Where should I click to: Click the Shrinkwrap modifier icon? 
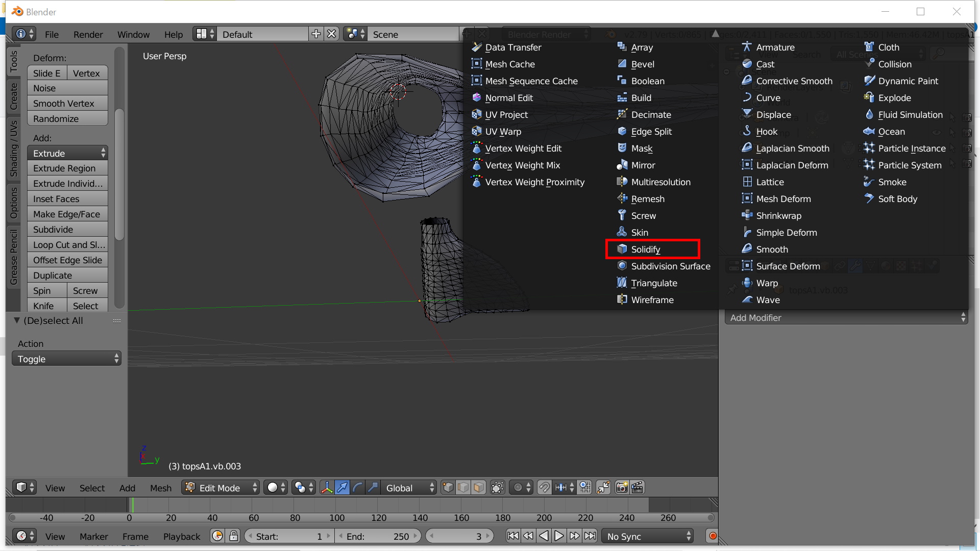pos(747,215)
